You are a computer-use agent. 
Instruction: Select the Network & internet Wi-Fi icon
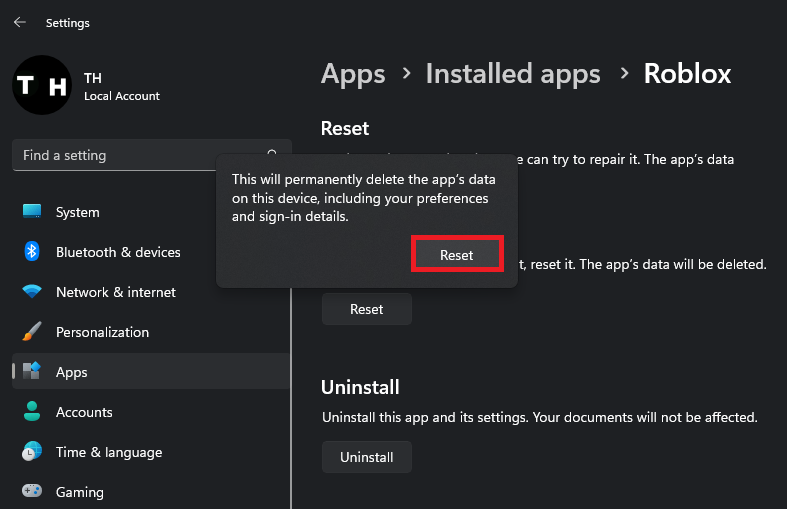(32, 292)
